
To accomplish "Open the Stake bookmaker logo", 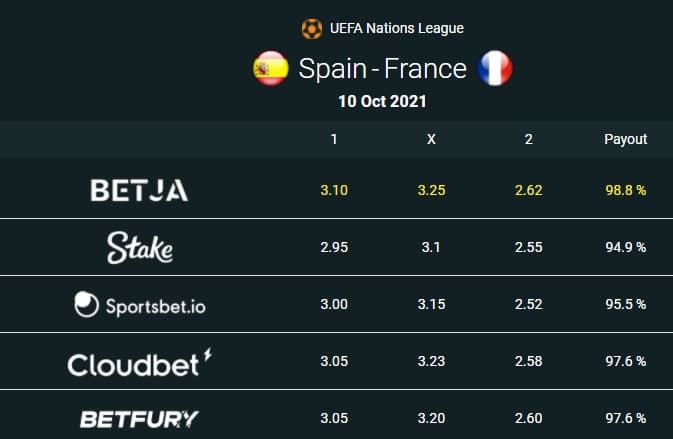I will click(x=140, y=248).
